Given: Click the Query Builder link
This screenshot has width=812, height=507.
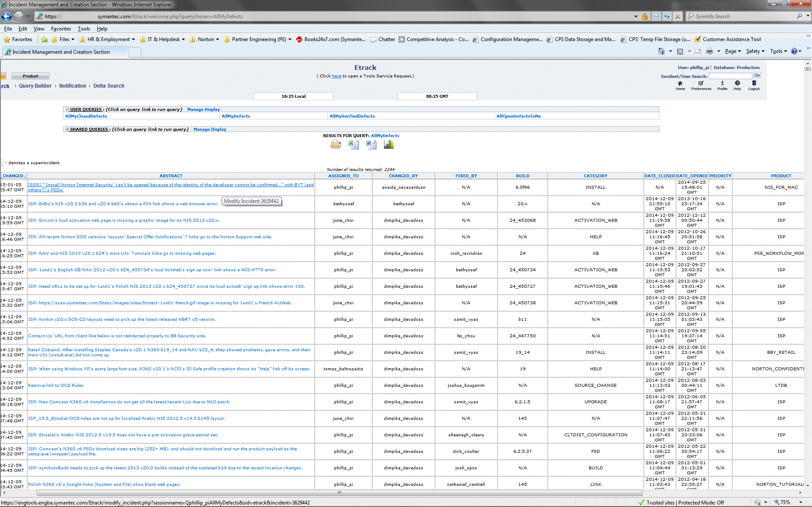Looking at the screenshot, I should [x=35, y=86].
